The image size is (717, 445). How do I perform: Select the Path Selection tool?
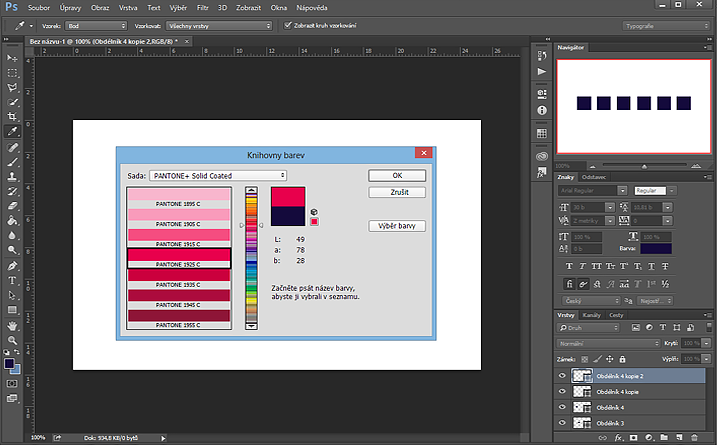point(12,295)
